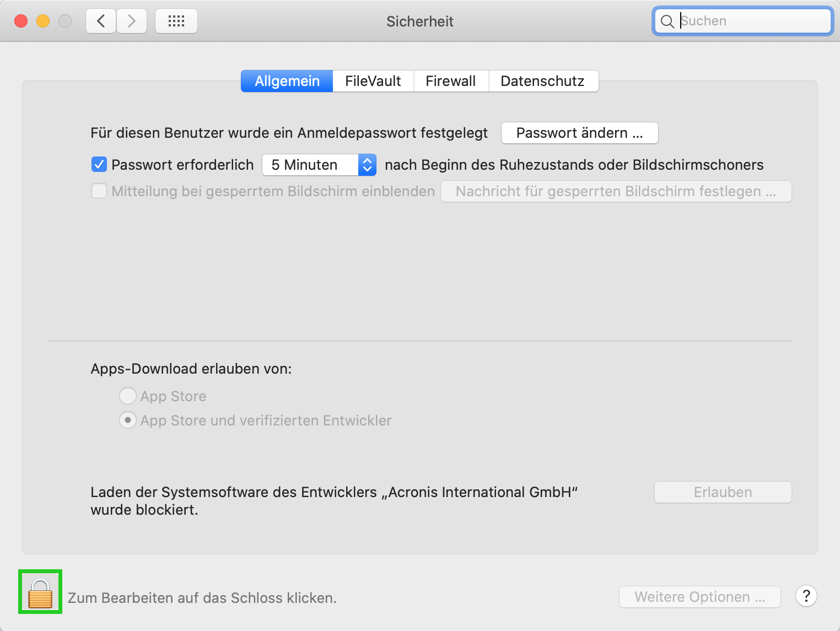
Task: Close the Sicherheit window with the red button
Action: (x=21, y=21)
